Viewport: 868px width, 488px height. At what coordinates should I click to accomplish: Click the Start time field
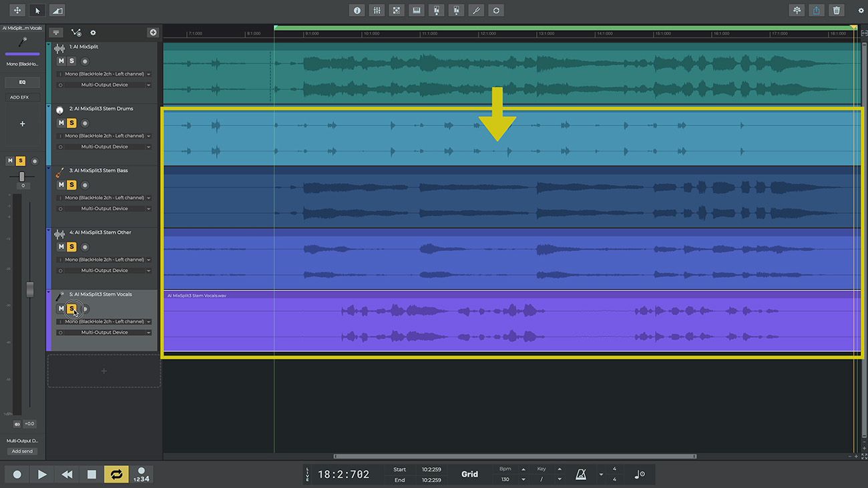tap(431, 469)
